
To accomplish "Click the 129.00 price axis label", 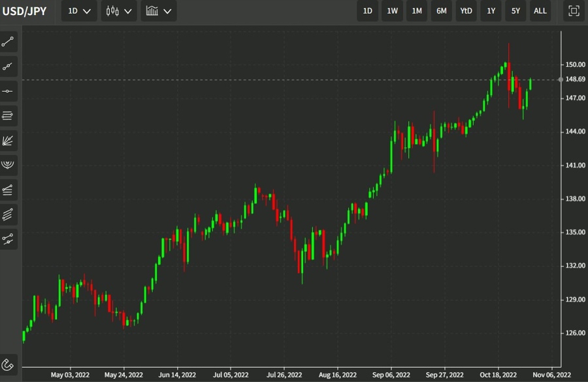I will (x=575, y=300).
